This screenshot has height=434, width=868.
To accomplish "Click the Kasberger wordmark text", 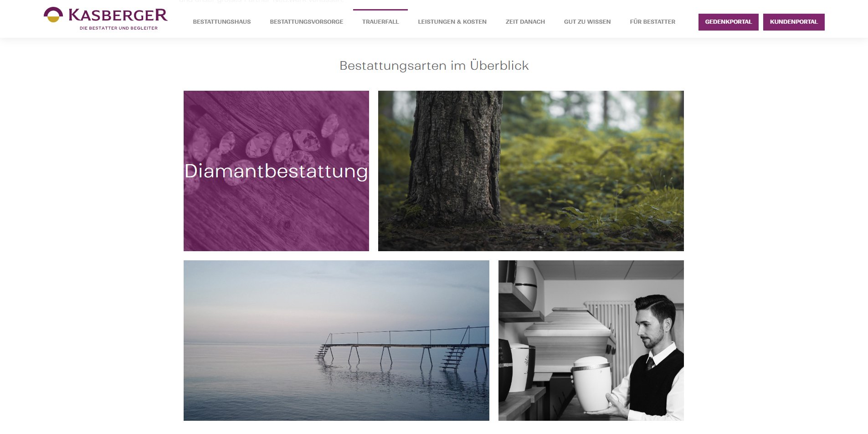I will 118,15.
